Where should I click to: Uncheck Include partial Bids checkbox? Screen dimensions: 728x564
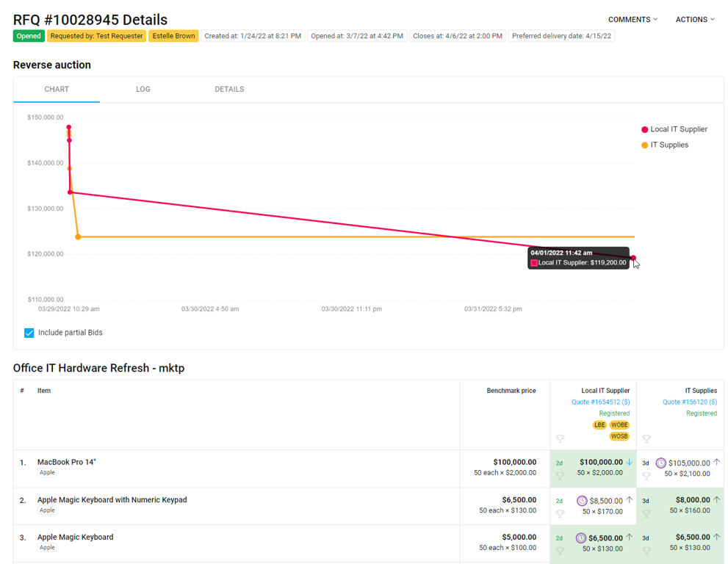[29, 333]
